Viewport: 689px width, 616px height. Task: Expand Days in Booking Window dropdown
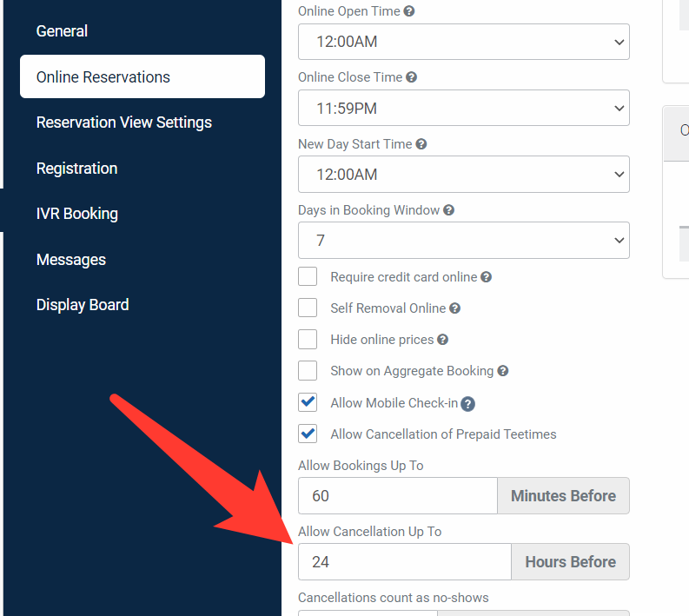[464, 241]
